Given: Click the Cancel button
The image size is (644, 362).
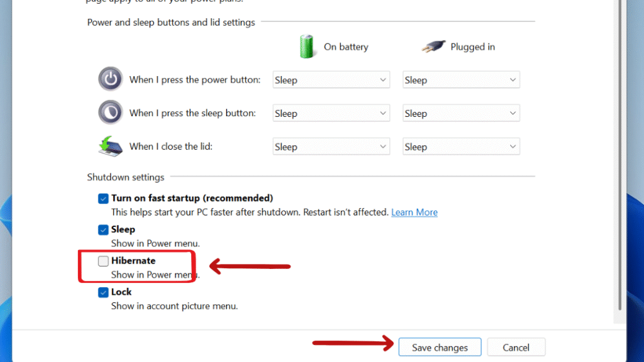Looking at the screenshot, I should [x=516, y=347].
